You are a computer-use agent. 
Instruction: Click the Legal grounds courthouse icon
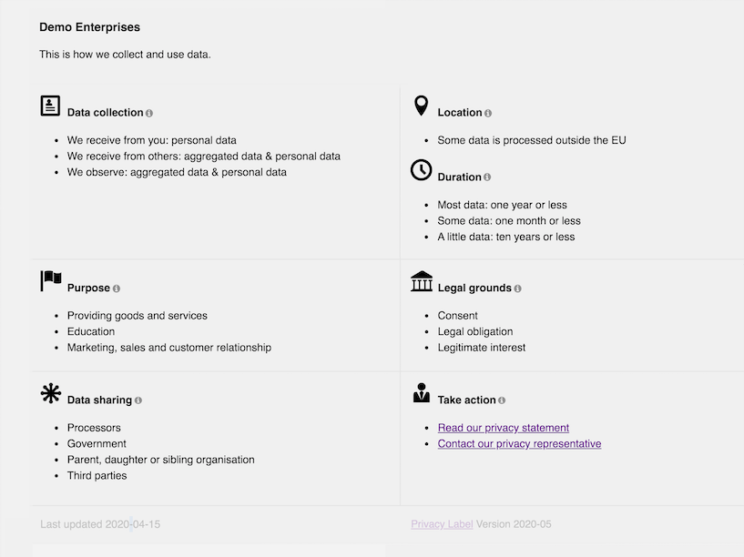pos(421,281)
